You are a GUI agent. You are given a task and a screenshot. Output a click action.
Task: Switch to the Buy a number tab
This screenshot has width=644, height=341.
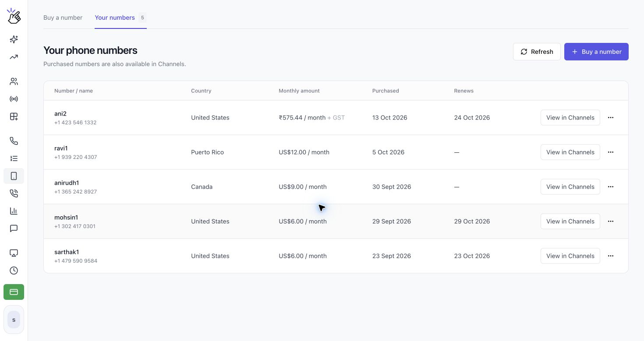[63, 18]
